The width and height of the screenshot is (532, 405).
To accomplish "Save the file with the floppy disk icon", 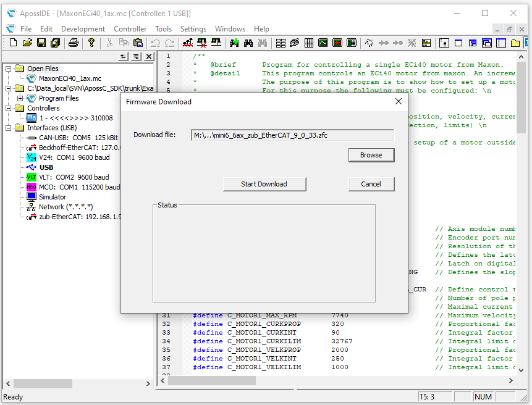I will point(41,43).
